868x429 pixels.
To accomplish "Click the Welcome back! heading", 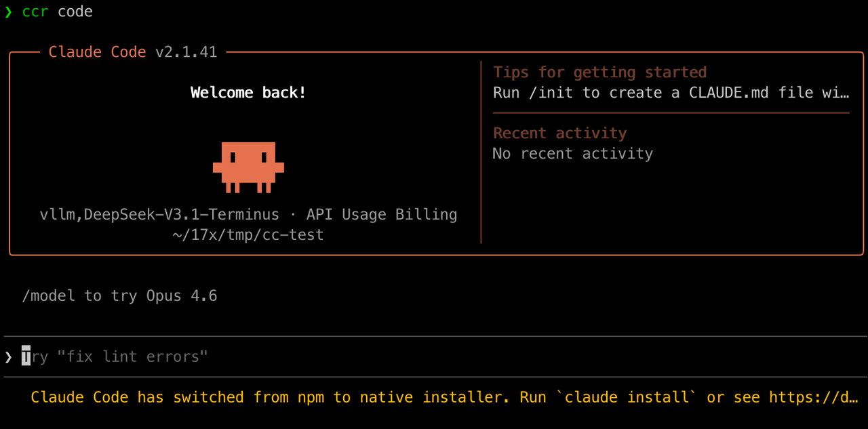I will point(248,92).
